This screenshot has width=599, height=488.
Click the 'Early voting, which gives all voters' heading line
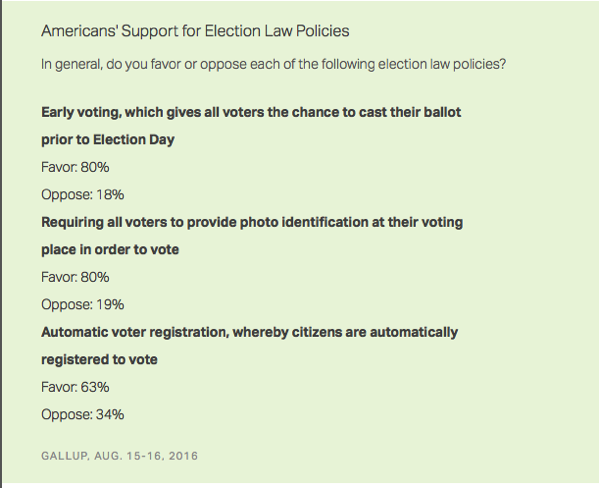coord(251,112)
